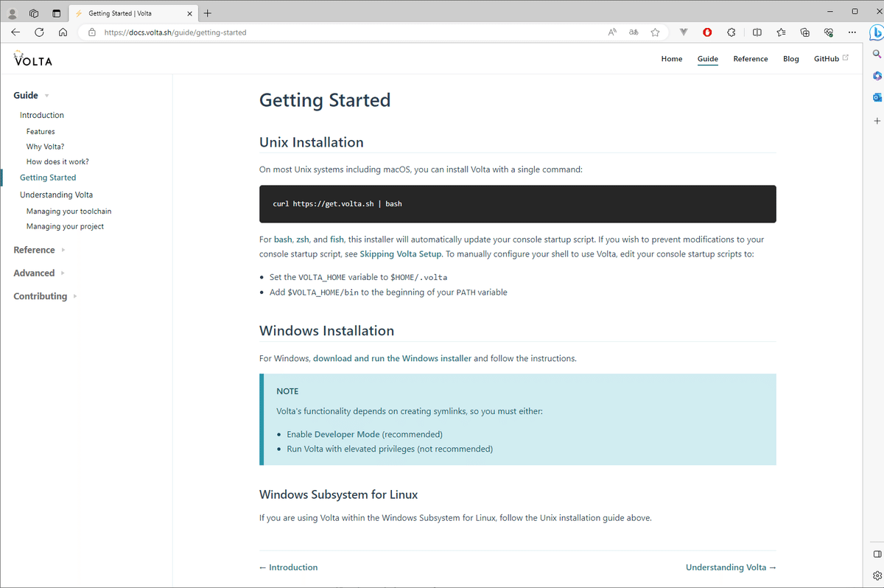Viewport: 884px width, 588px height.
Task: Follow the Skipping Volta Setup link
Action: [x=400, y=253]
